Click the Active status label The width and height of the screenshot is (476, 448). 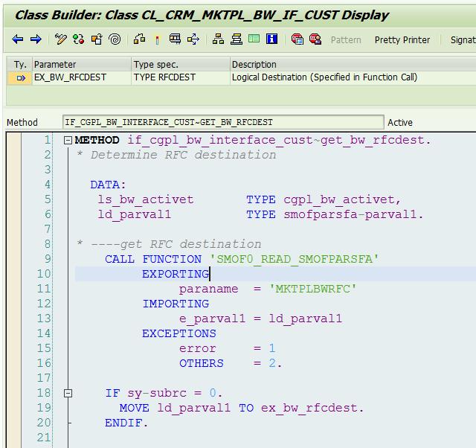coord(400,122)
